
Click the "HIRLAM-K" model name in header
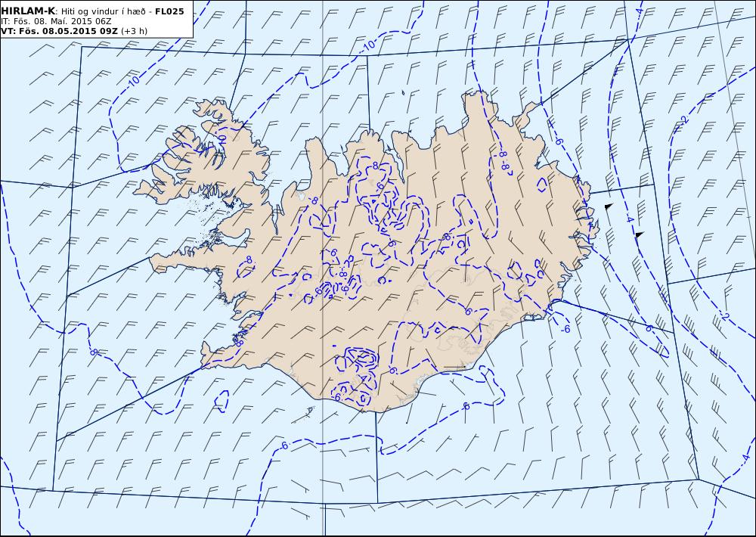[28, 11]
